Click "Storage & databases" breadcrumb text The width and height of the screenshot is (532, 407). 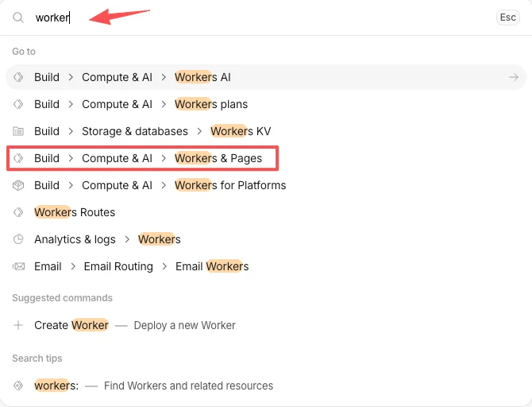[x=135, y=131]
